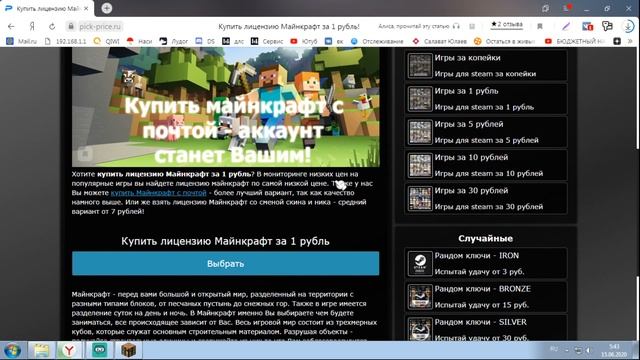Open Игры за копейки thumbnail
Image resolution: width=640 pixels, height=360 pixels.
tap(420, 66)
